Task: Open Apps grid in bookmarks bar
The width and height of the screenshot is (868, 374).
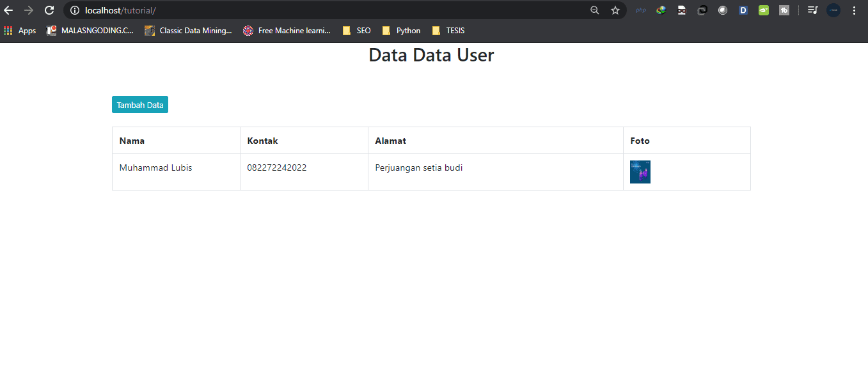Action: pyautogui.click(x=20, y=31)
